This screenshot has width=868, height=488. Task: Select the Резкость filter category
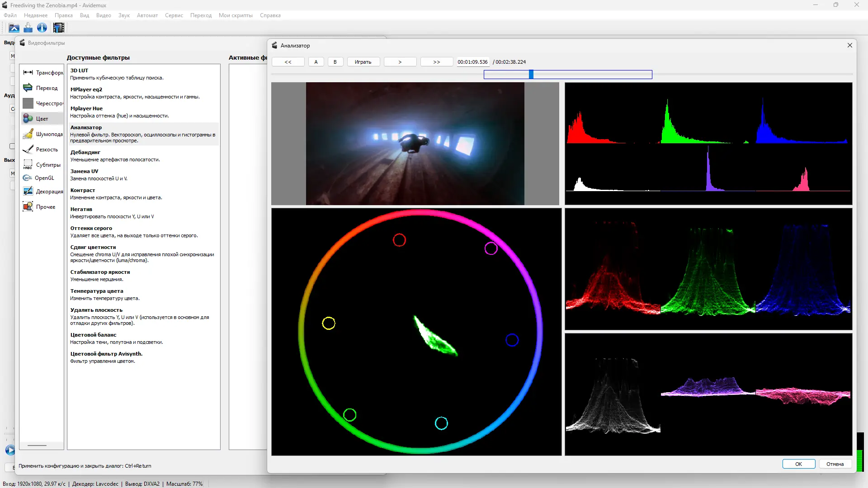(x=46, y=150)
